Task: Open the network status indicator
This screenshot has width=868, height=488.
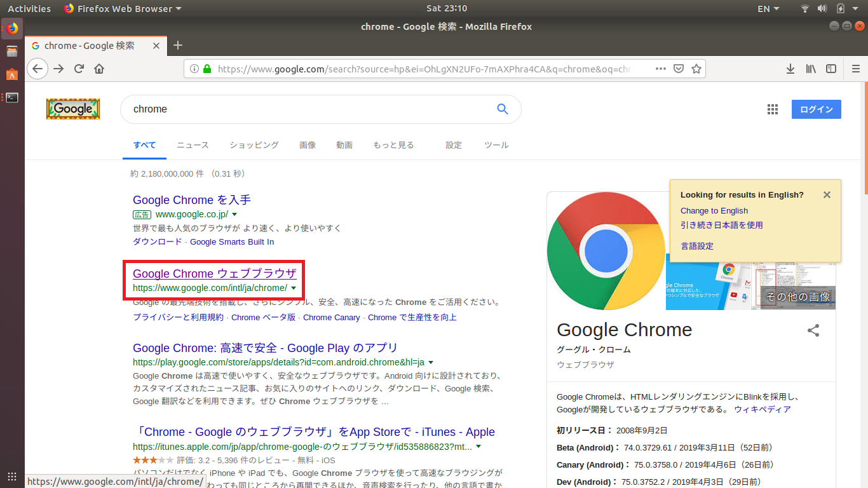Action: point(805,8)
